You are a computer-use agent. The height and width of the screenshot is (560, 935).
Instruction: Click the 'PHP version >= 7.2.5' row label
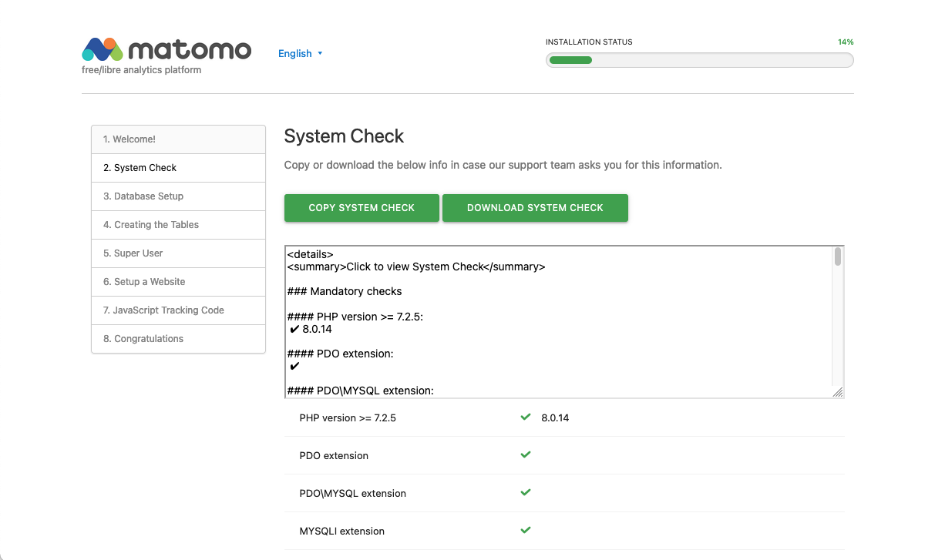348,418
